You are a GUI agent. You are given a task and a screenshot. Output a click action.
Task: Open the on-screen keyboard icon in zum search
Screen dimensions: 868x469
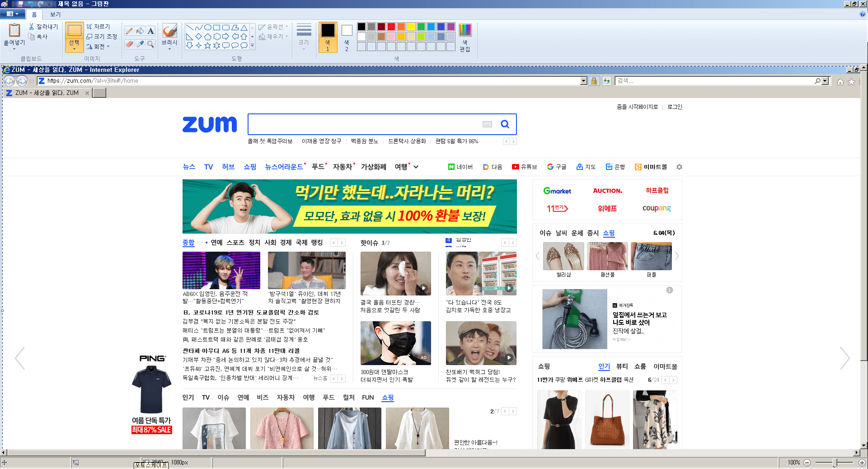point(487,124)
